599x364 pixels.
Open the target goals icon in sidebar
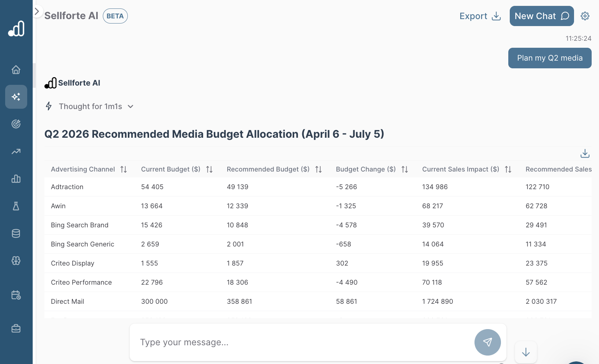16,124
